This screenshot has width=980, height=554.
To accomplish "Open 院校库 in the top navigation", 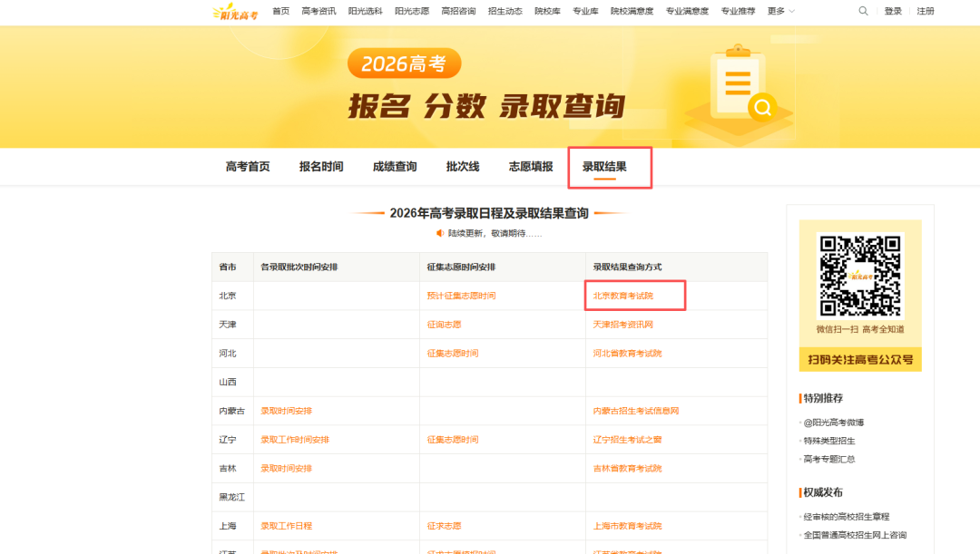I will (x=547, y=11).
